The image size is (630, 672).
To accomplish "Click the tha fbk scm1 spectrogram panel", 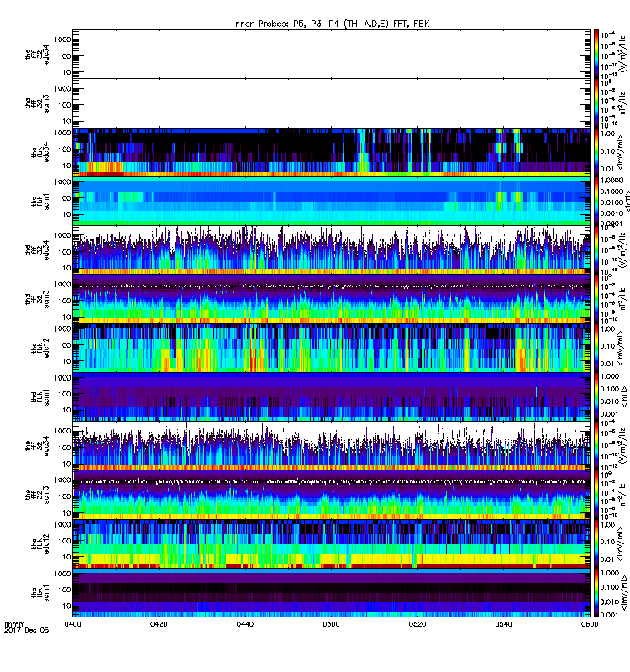I will click(x=331, y=201).
